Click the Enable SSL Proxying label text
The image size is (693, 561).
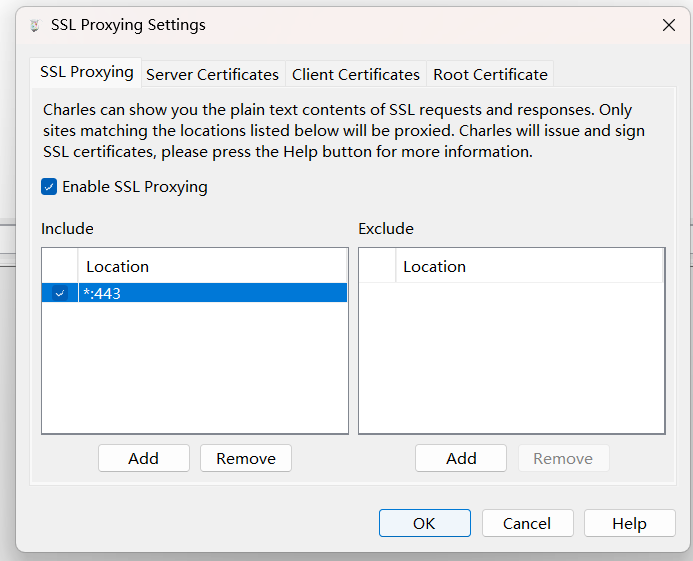(135, 187)
